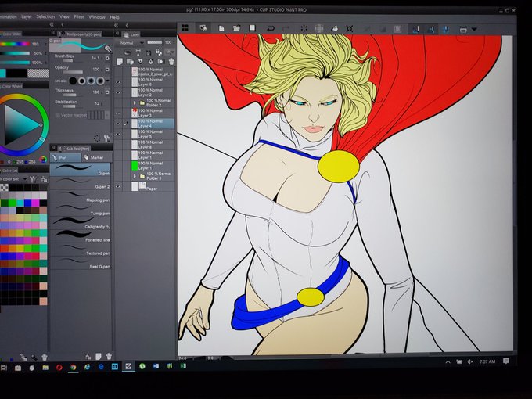Click the wrench settings icon in Tool property panel

(107, 138)
